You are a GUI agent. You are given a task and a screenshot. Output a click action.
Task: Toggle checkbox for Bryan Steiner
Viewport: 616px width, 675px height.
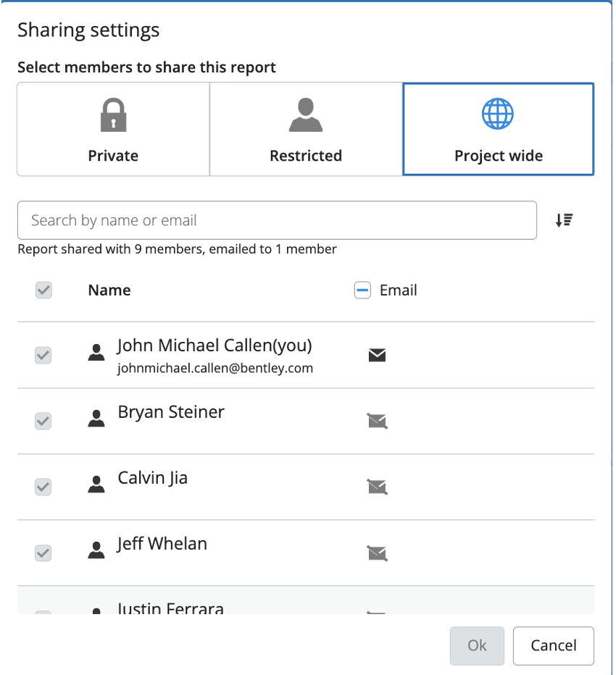[x=44, y=421]
